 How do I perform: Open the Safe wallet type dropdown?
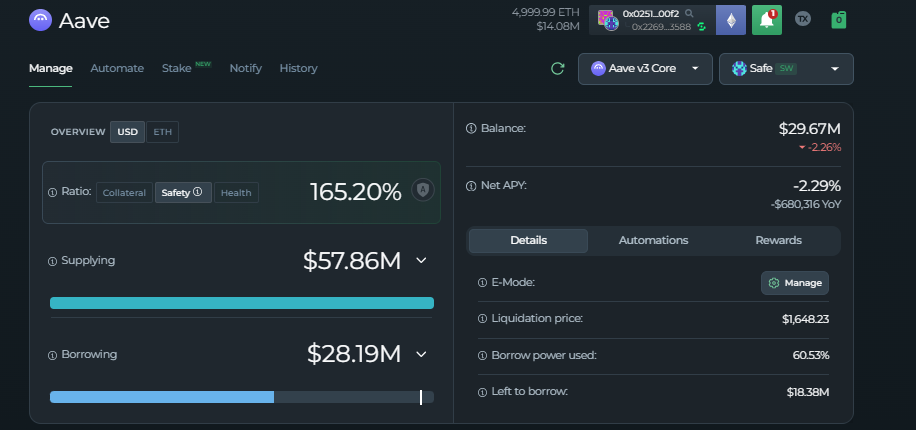point(785,69)
